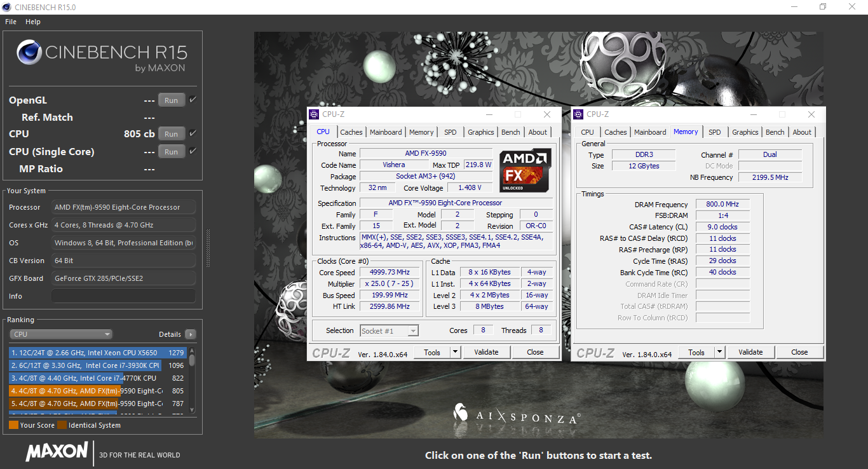Screen dimensions: 868x469
Task: Click the Cinebench logo sphere icon
Action: point(29,53)
